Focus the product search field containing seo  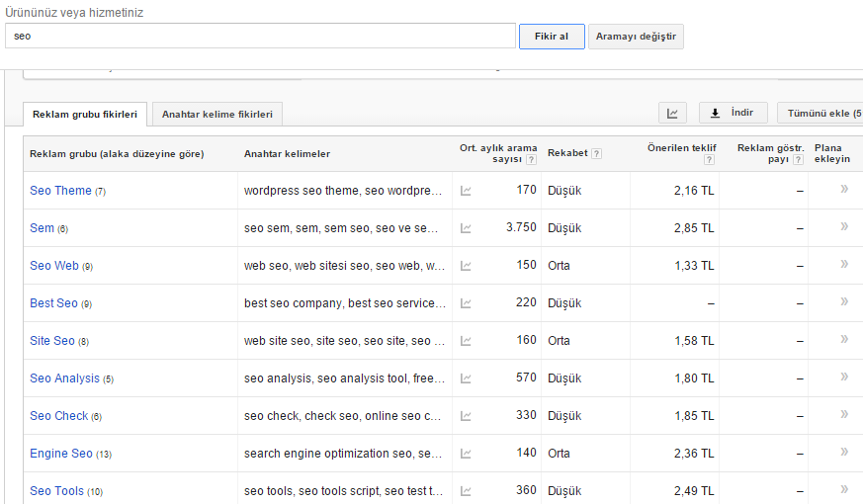click(260, 36)
